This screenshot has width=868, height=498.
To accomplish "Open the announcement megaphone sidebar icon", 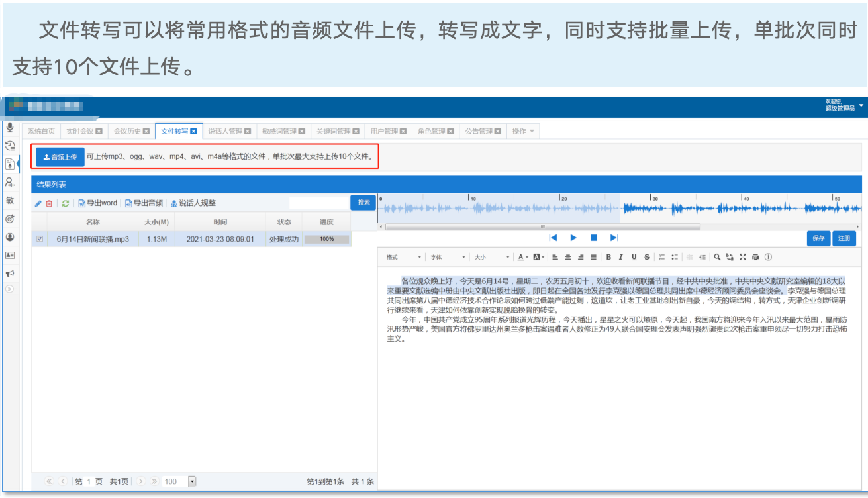I will pyautogui.click(x=10, y=274).
